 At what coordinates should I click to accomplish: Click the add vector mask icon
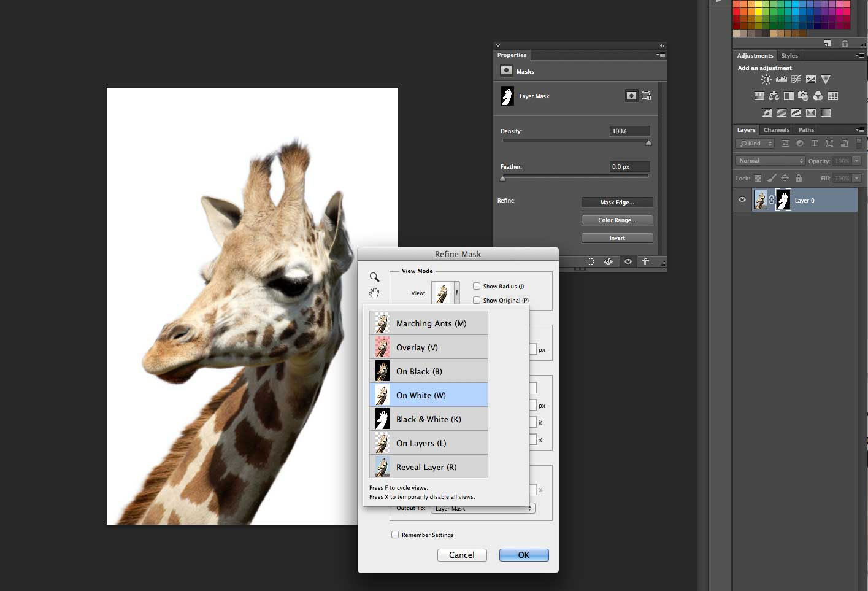[x=647, y=96]
